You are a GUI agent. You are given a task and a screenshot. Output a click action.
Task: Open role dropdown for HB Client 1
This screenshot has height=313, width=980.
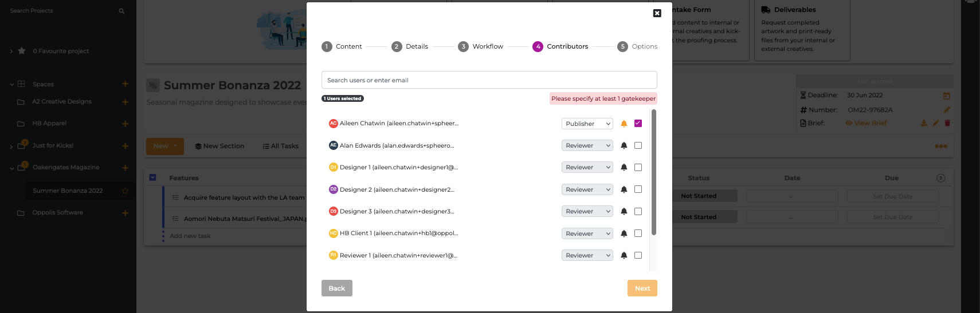[587, 233]
